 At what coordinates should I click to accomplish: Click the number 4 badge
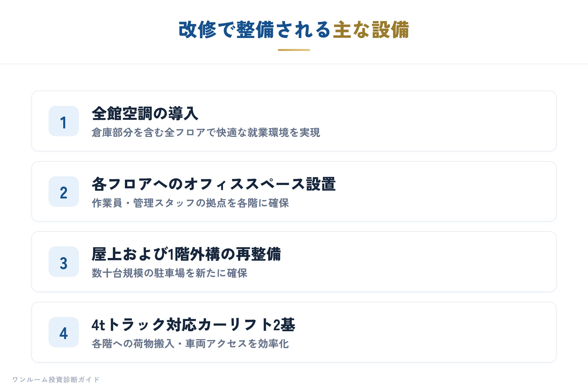click(x=63, y=332)
